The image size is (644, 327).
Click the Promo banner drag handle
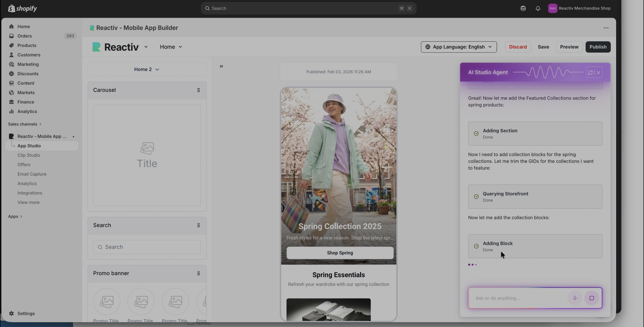198,273
